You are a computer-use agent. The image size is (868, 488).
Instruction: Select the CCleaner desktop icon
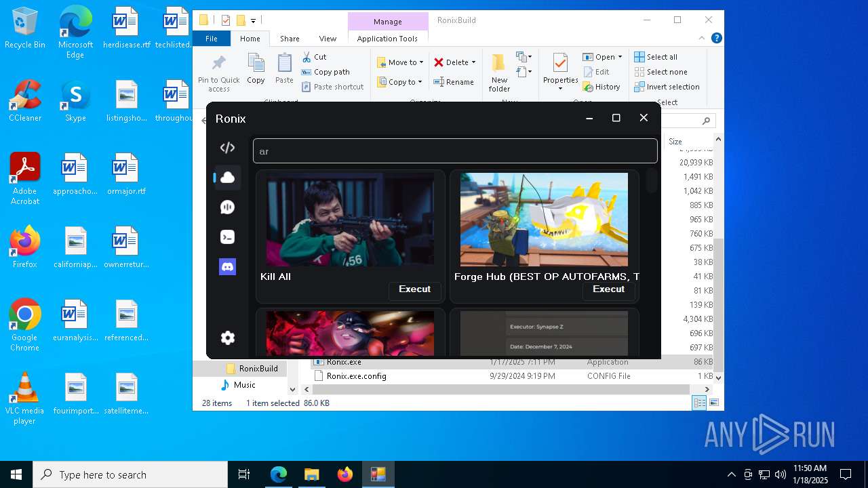pyautogui.click(x=25, y=102)
